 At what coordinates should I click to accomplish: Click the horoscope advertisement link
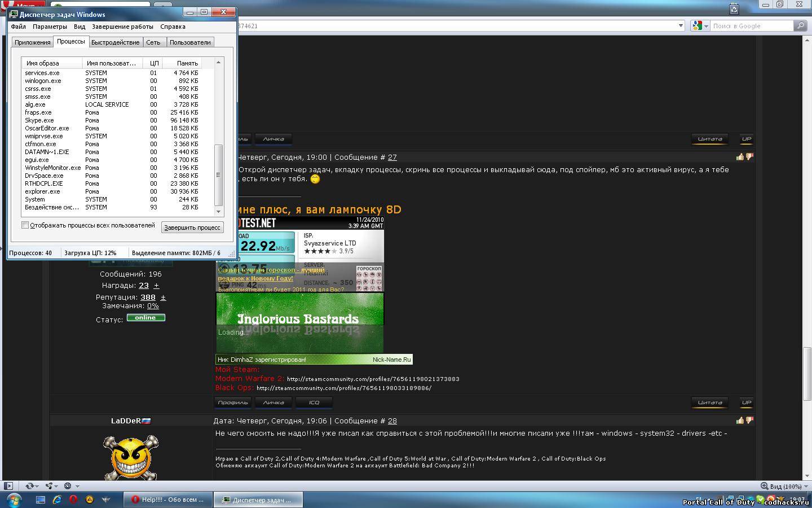pos(271,274)
